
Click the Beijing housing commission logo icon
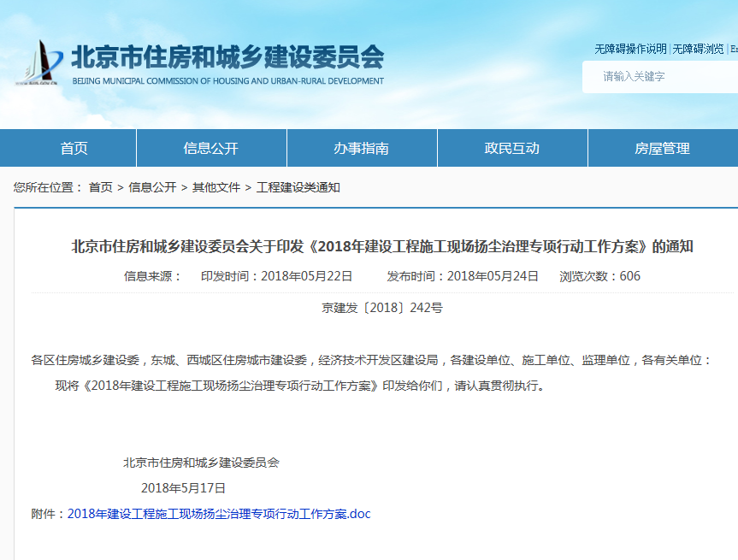coord(38,62)
